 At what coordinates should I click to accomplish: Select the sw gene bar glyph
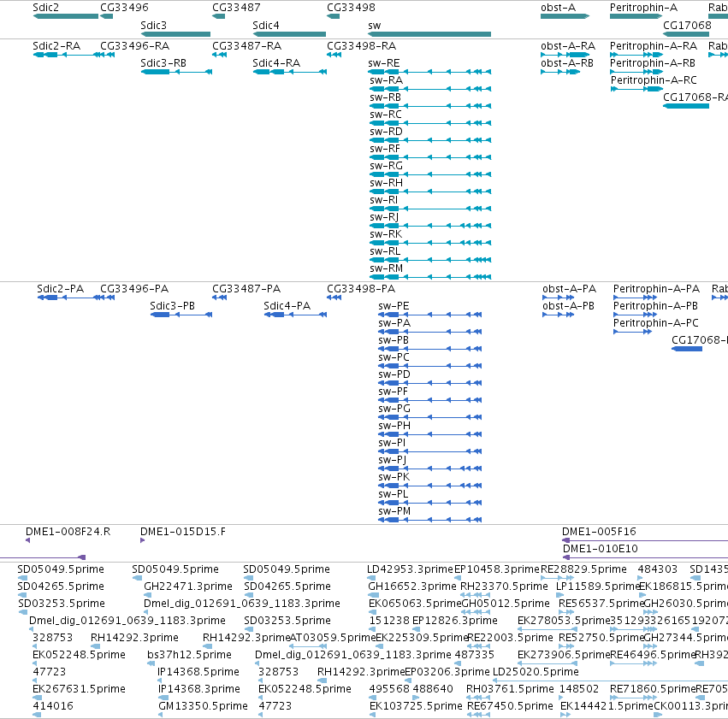(x=429, y=34)
